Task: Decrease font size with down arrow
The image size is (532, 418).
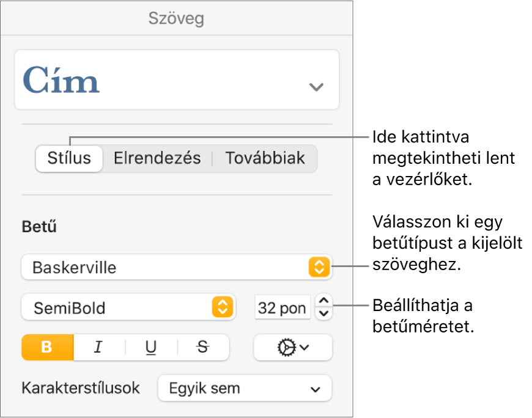Action: 323,313
